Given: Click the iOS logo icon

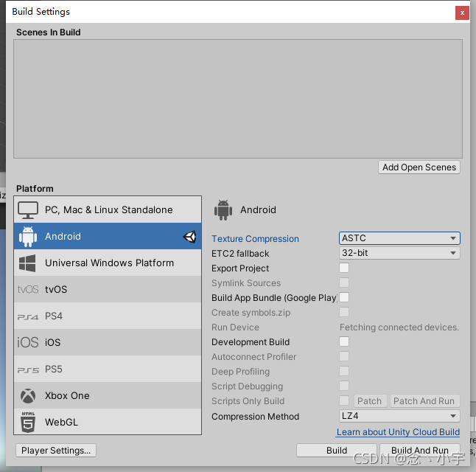Looking at the screenshot, I should [27, 342].
